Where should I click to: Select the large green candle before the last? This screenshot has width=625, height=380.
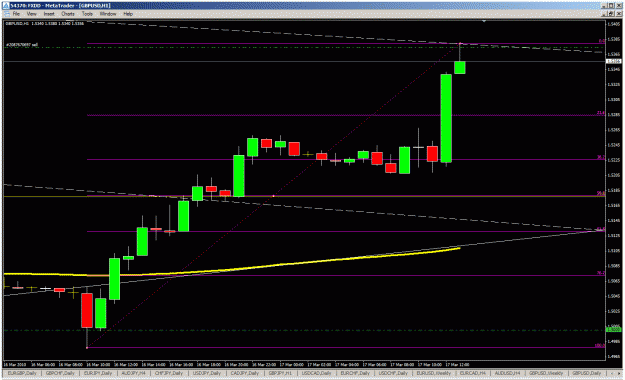(x=446, y=118)
